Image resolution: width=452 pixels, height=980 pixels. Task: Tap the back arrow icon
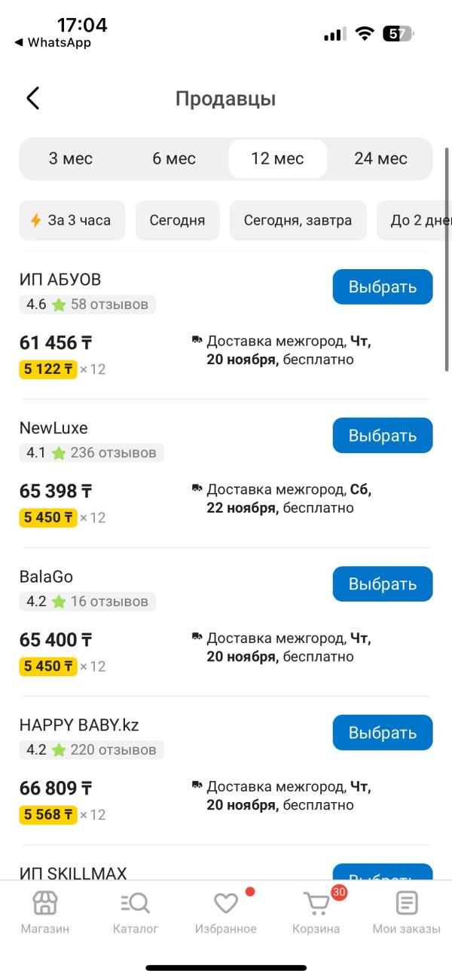pyautogui.click(x=32, y=98)
